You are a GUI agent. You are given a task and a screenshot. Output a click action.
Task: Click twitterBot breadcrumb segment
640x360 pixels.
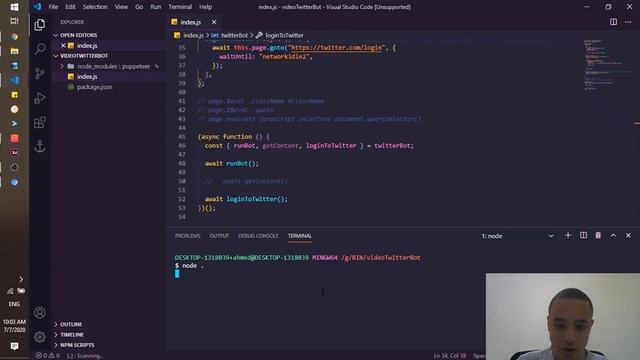(234, 36)
